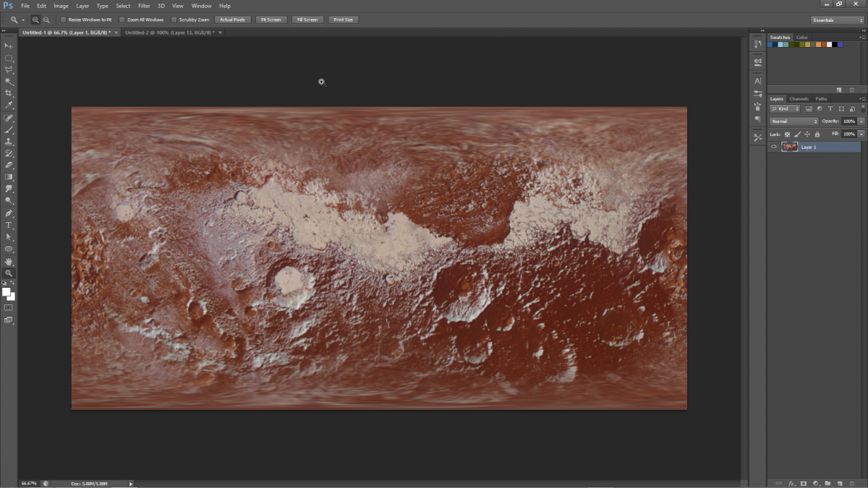The height and width of the screenshot is (488, 868).
Task: Hide Layer 1 with the eye icon
Action: tap(774, 147)
